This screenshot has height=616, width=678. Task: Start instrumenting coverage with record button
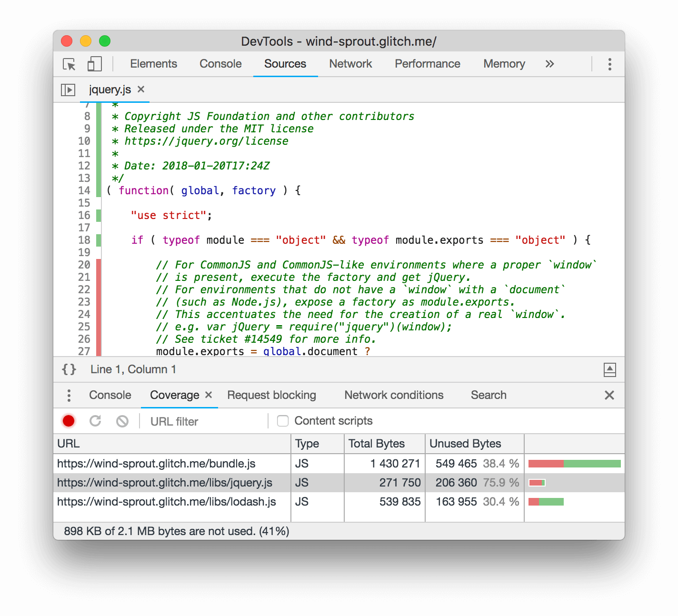click(68, 421)
